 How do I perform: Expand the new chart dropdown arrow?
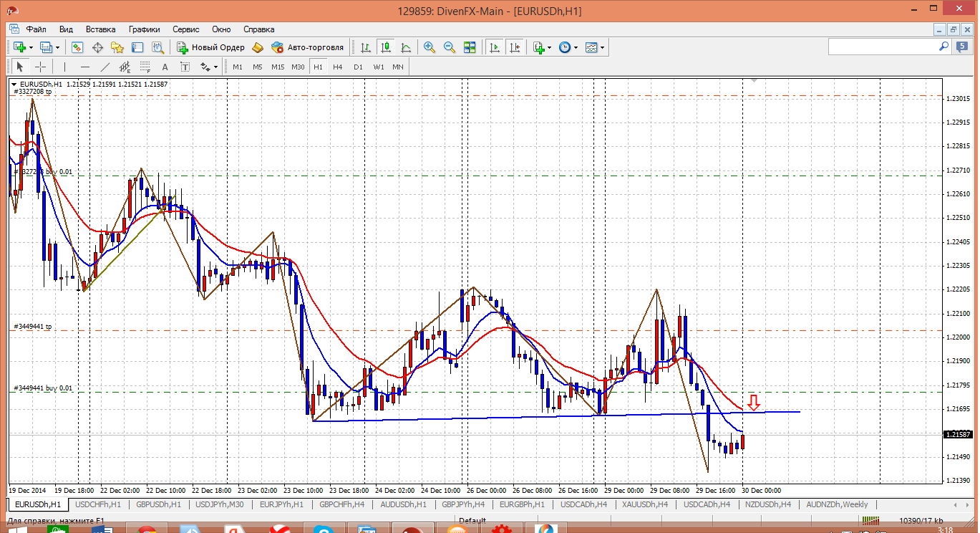(29, 48)
